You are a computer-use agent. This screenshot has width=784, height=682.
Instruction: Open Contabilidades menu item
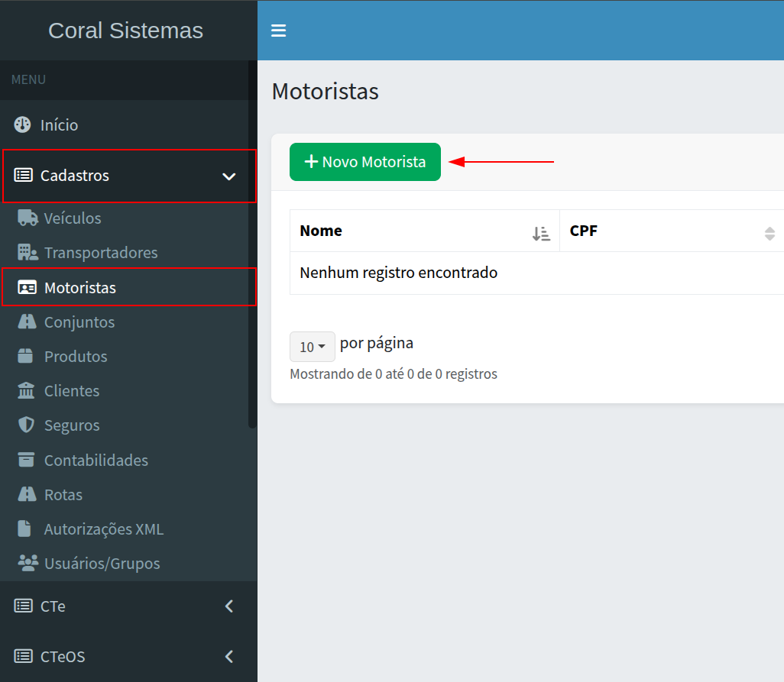96,461
